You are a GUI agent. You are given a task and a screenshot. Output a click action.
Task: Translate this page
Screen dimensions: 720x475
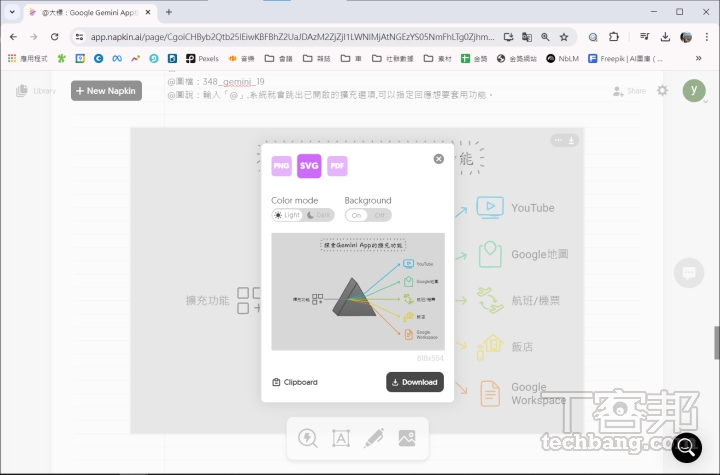coord(527,37)
